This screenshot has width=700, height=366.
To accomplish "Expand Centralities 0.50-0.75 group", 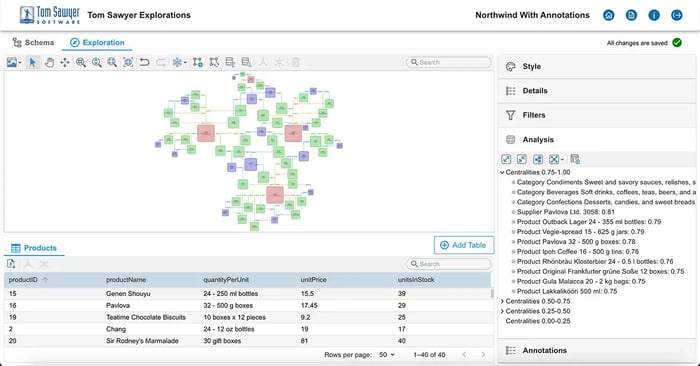I will click(x=502, y=301).
